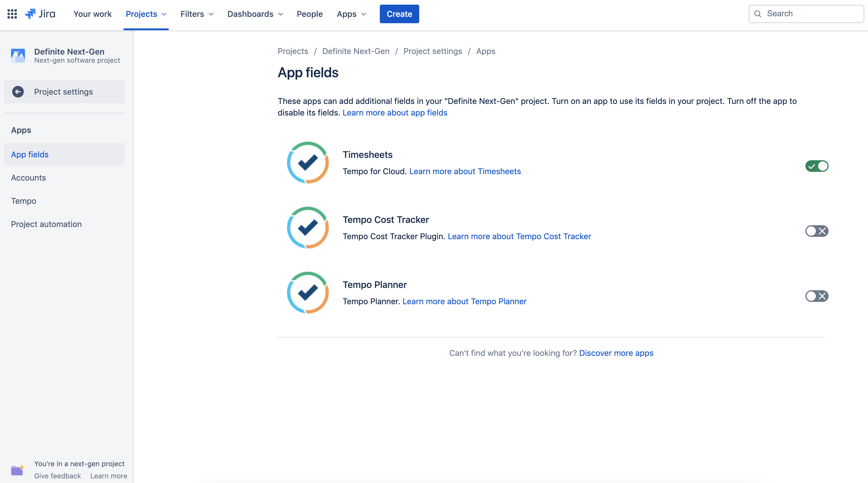Open the Atlassian app switcher grid
Image resolution: width=868 pixels, height=483 pixels.
click(12, 14)
